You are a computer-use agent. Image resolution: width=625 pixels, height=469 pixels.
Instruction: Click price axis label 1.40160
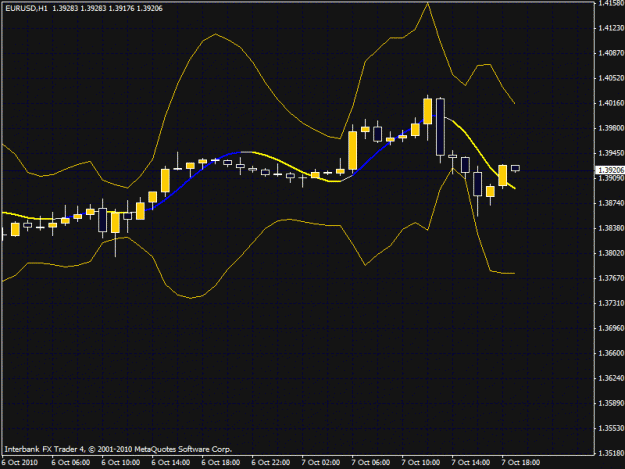[x=611, y=103]
